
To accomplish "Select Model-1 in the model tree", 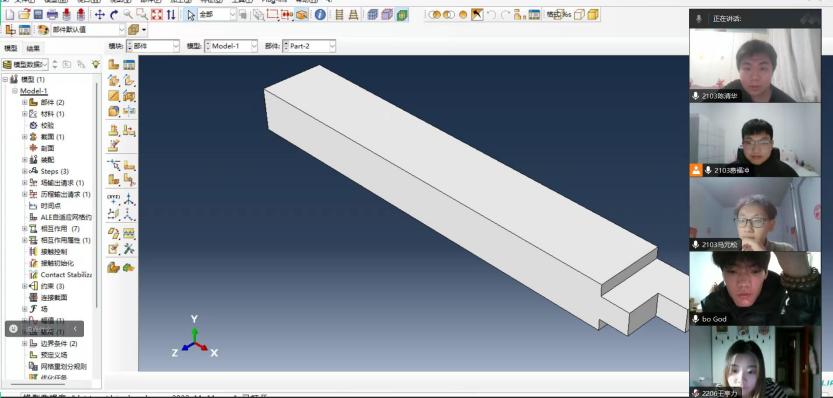I will coord(33,91).
